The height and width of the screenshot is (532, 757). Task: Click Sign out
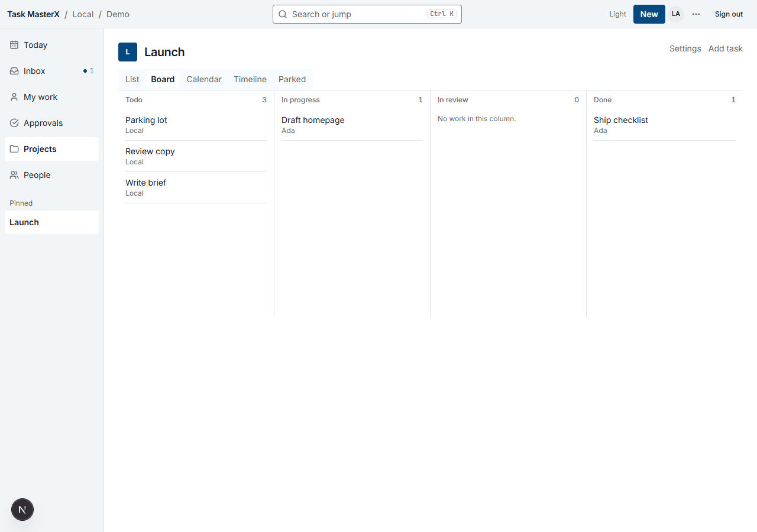729,14
